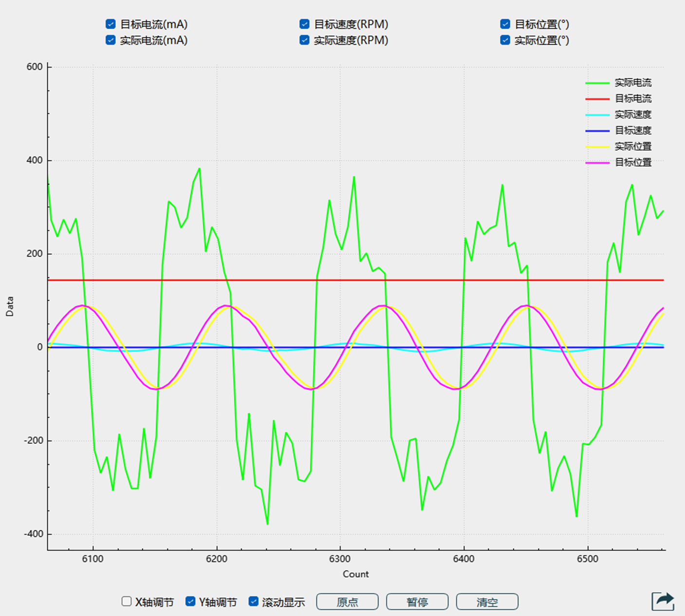The width and height of the screenshot is (685, 616).
Task: Turn off the Y轴调节 checkbox
Action: (191, 601)
